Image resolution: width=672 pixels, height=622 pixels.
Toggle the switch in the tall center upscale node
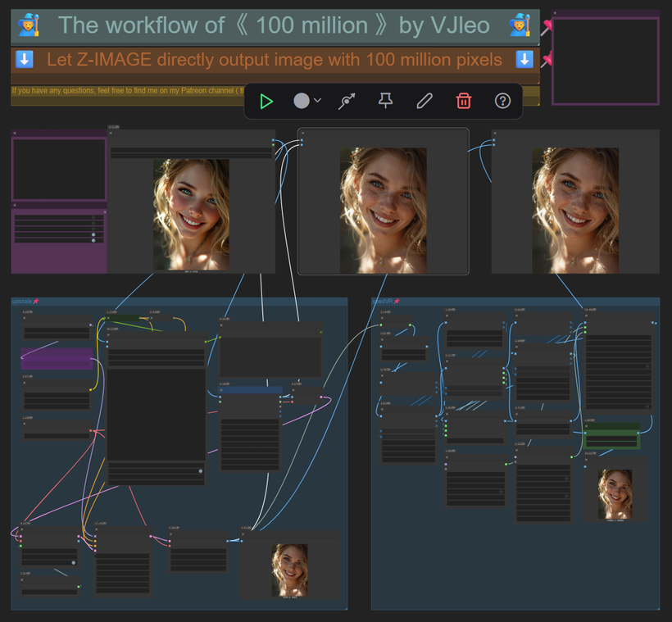point(200,471)
